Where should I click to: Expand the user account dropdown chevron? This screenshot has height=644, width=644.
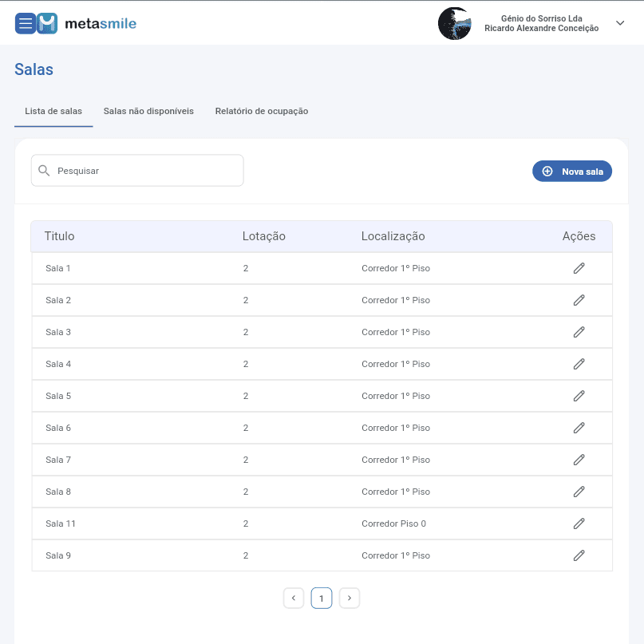click(620, 23)
